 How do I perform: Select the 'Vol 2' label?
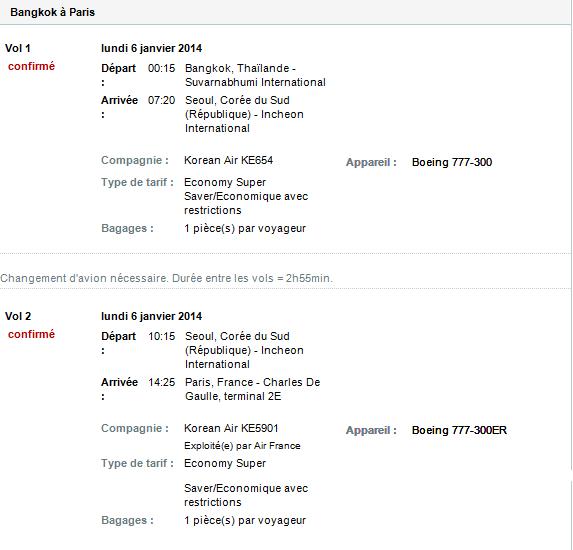[x=18, y=316]
